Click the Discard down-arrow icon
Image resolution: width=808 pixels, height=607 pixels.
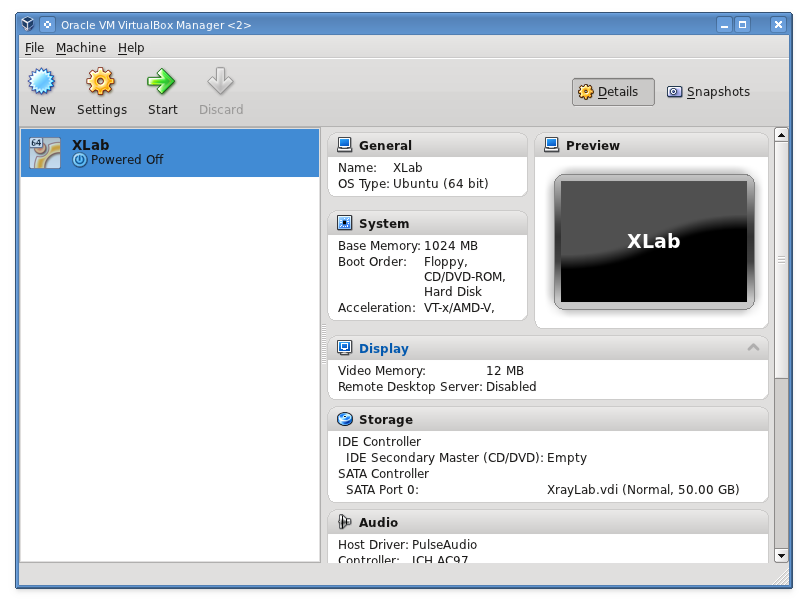(x=221, y=81)
